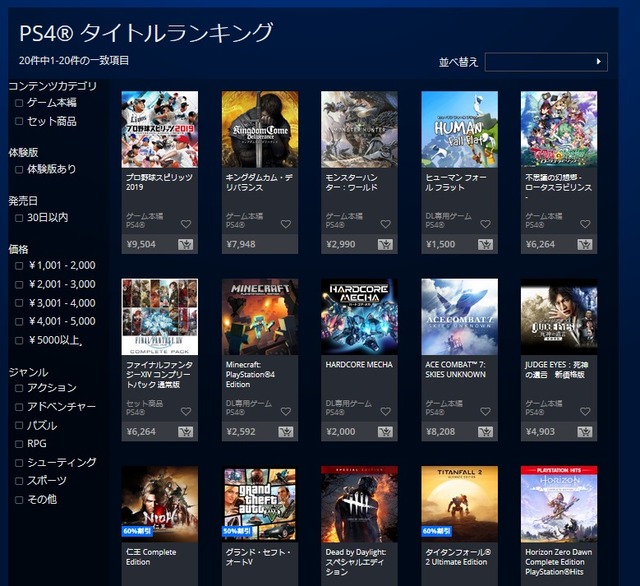Viewport: 640px width, 586px height.
Task: Check the セット商品 category filter
Action: (x=19, y=121)
